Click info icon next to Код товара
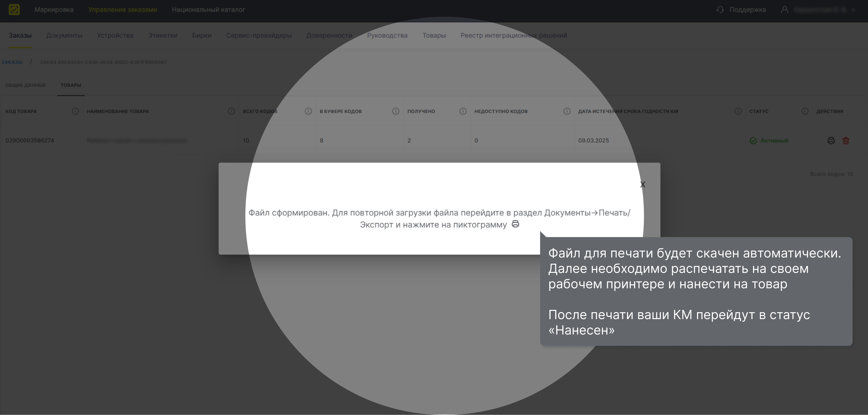 point(75,111)
